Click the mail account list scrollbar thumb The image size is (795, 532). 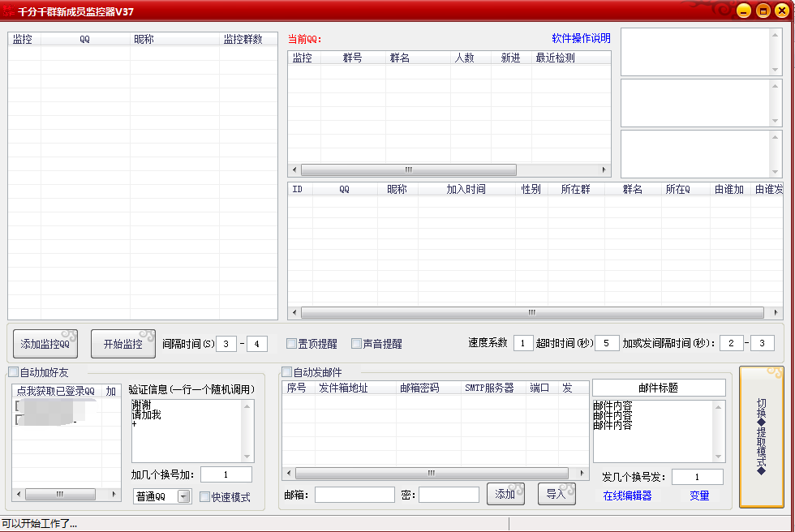click(x=432, y=474)
